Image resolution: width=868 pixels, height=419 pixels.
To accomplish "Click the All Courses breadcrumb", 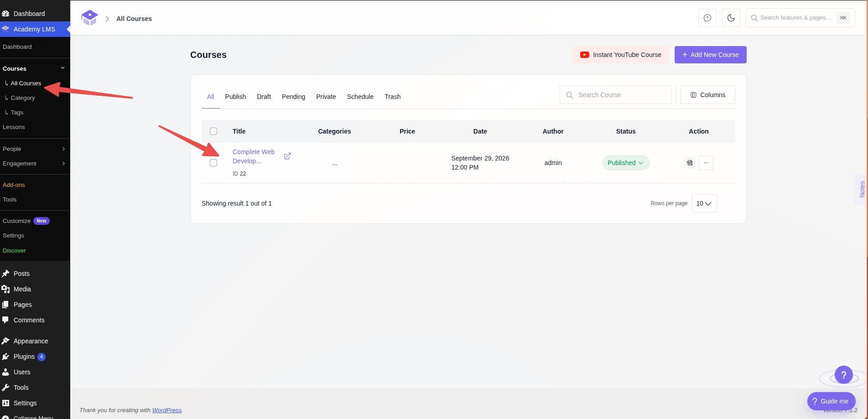I will pos(134,19).
